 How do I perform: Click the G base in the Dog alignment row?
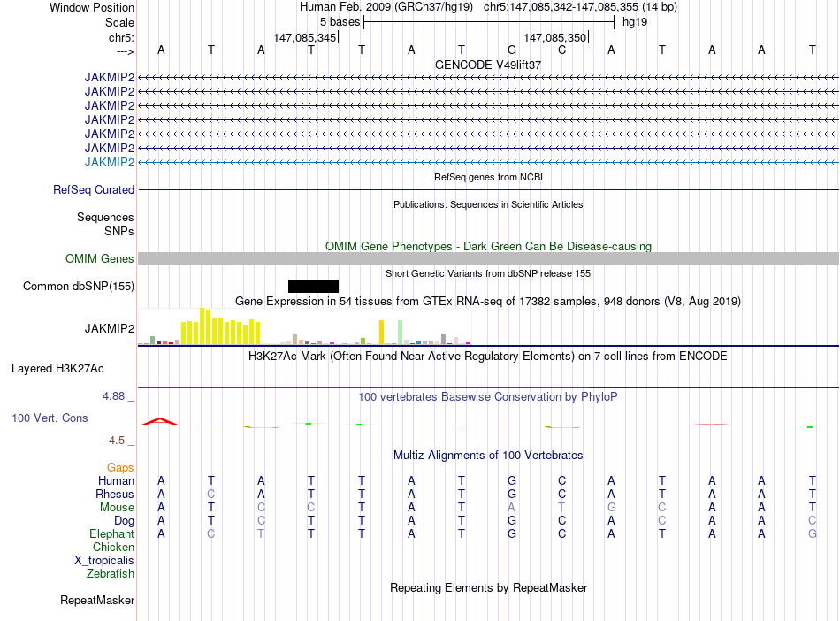tap(512, 521)
